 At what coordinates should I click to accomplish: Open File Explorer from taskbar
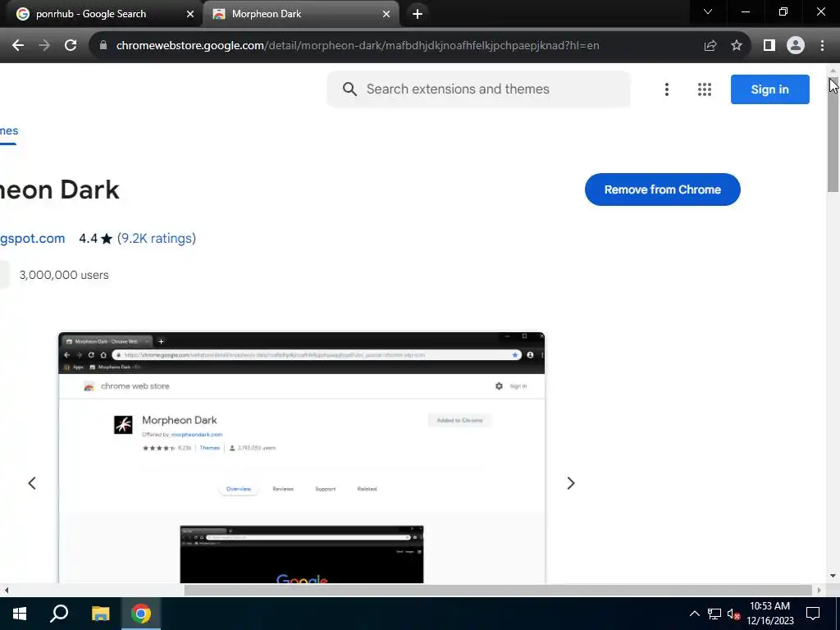pos(100,614)
